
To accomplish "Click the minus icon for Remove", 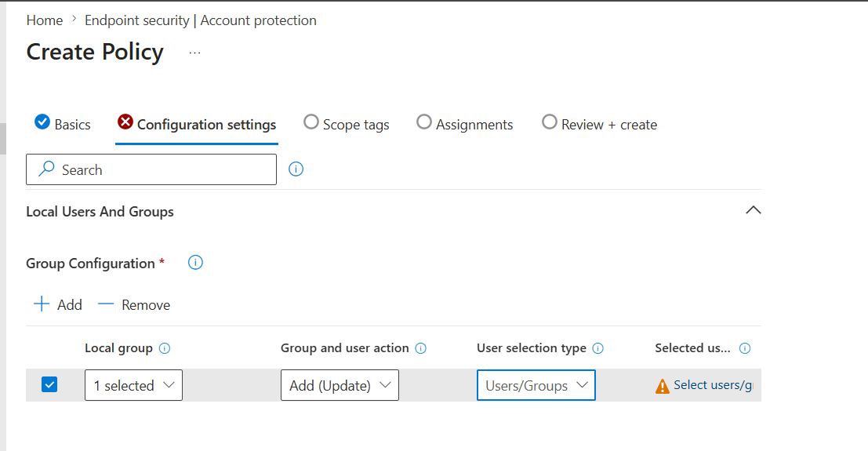I will [x=106, y=304].
